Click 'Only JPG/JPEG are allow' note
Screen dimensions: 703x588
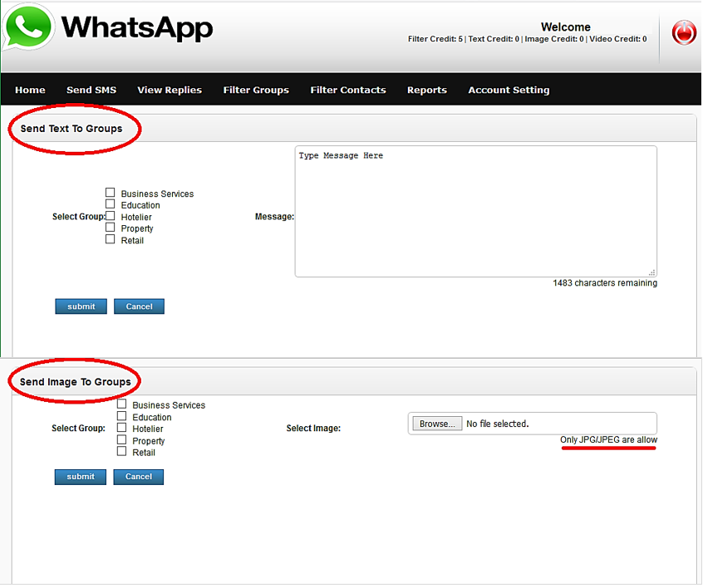pyautogui.click(x=608, y=439)
